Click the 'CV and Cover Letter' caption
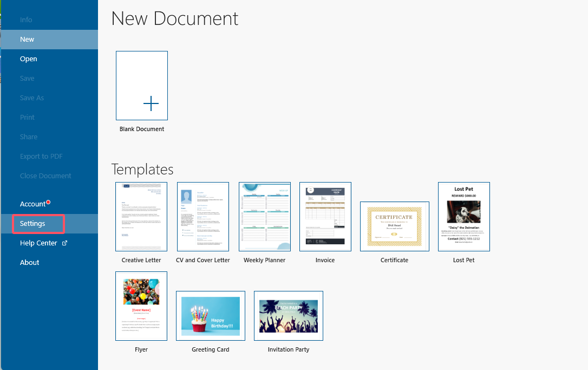 click(203, 260)
